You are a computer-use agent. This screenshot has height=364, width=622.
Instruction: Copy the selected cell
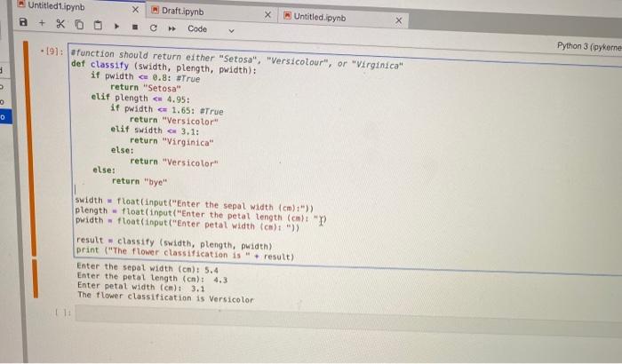(79, 25)
